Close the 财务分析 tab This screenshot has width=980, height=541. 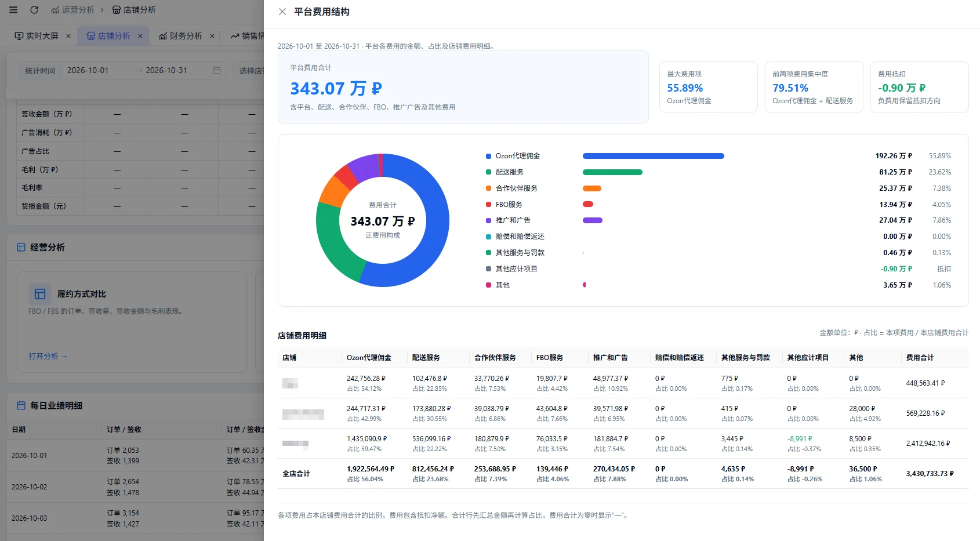click(x=212, y=36)
